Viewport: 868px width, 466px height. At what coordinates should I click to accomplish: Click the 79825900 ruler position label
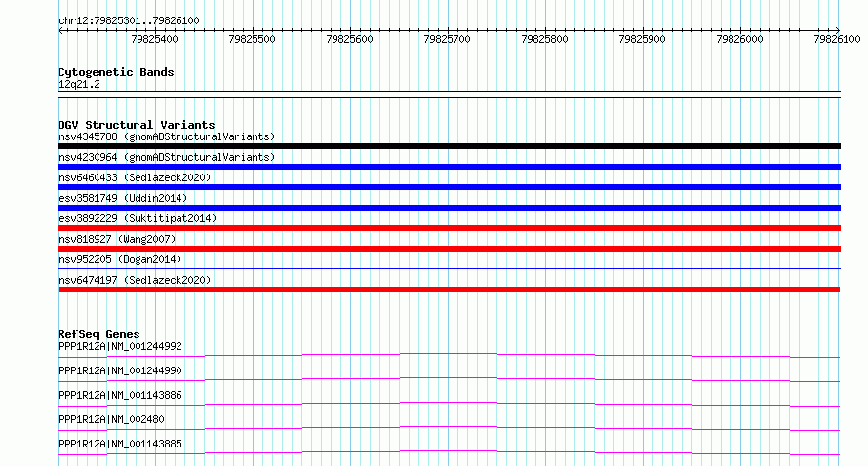pyautogui.click(x=642, y=39)
